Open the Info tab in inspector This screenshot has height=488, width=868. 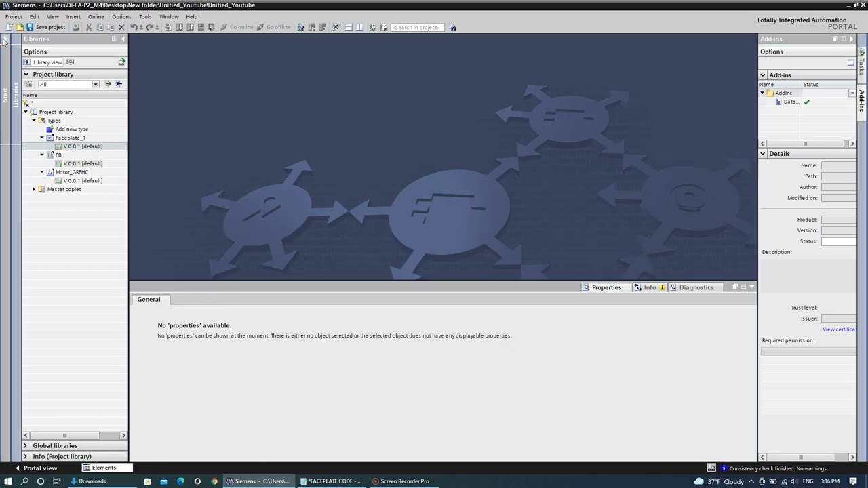click(x=650, y=287)
